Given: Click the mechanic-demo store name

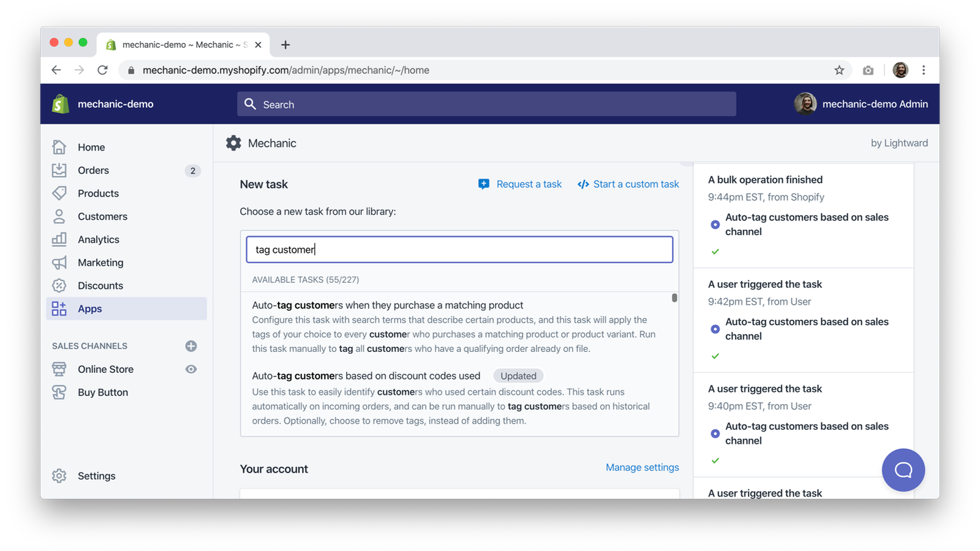Looking at the screenshot, I should coord(116,104).
